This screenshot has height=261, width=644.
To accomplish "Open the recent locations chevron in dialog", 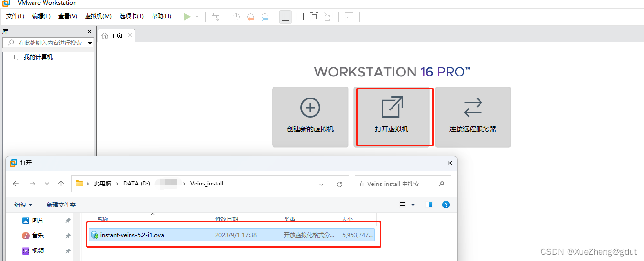I will (x=47, y=184).
